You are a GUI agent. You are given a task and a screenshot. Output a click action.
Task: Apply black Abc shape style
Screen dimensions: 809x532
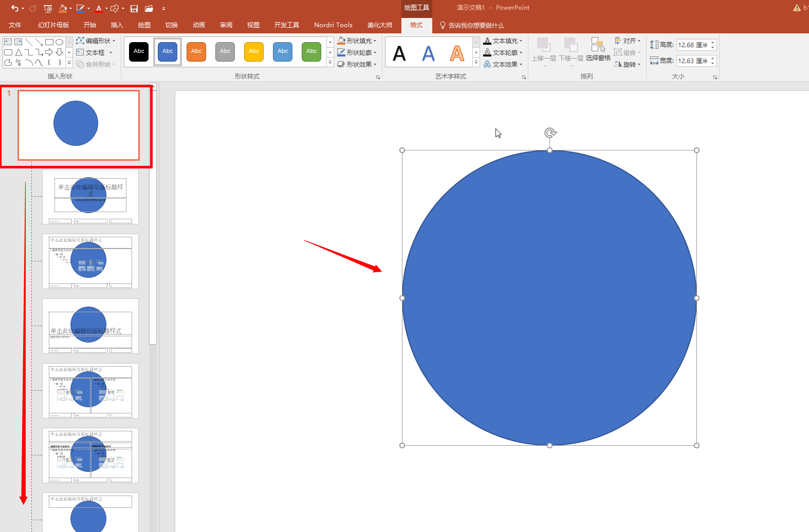[139, 52]
